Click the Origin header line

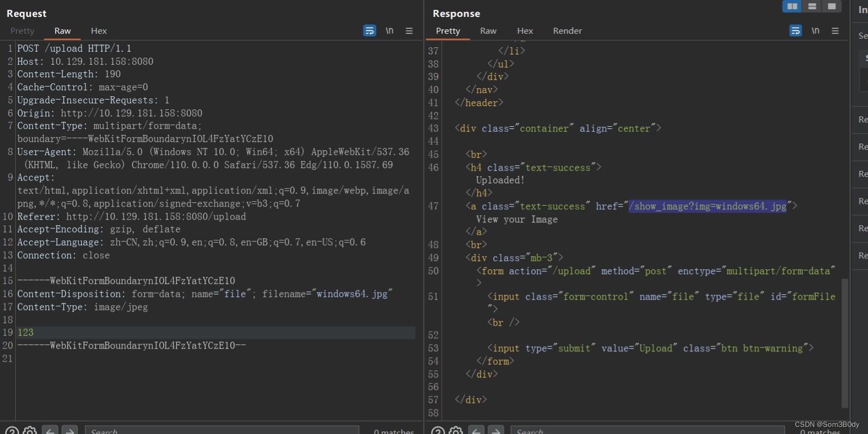coord(109,113)
